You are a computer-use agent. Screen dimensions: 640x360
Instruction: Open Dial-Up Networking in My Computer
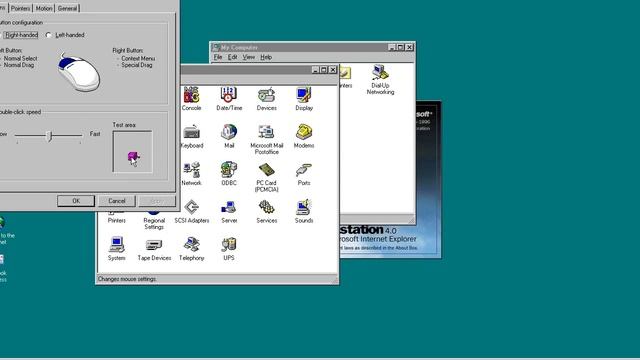[x=380, y=80]
